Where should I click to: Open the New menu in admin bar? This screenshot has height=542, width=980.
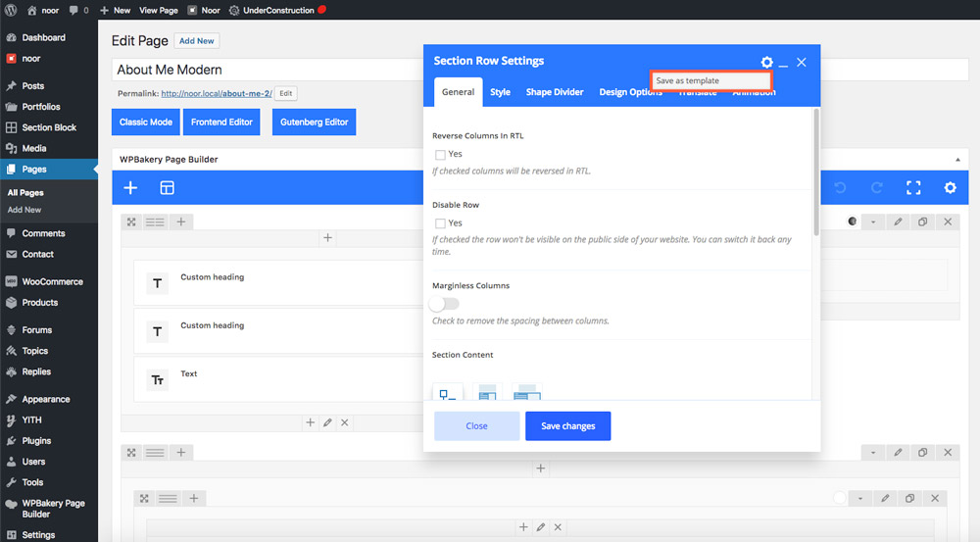[115, 10]
